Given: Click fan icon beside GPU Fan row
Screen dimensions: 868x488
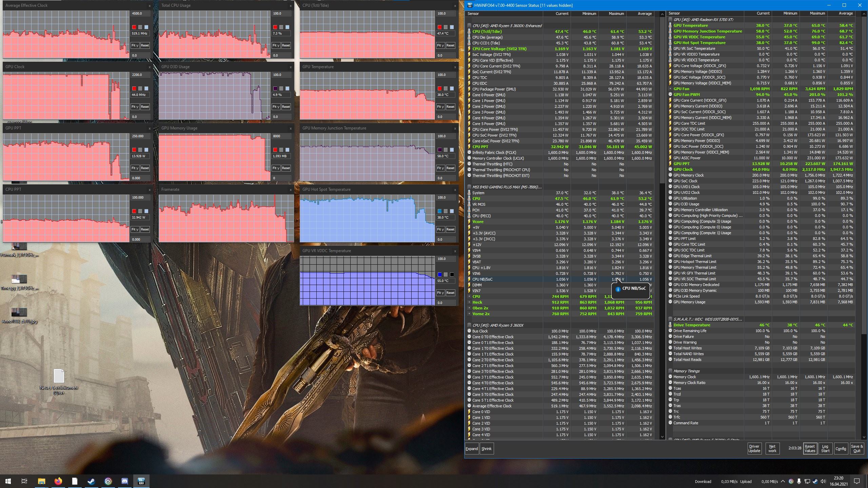Looking at the screenshot, I should coord(670,89).
